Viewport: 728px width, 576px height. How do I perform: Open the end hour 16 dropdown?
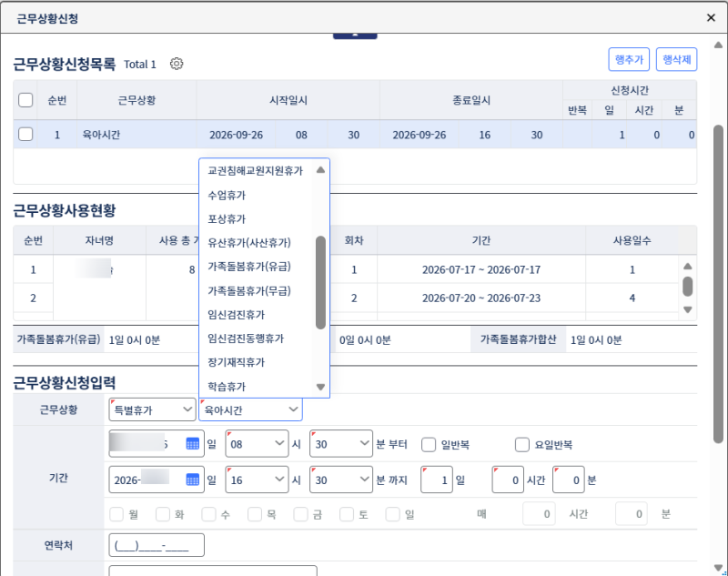pyautogui.click(x=257, y=480)
